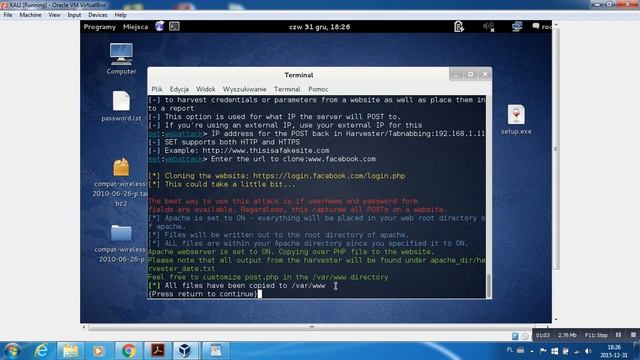This screenshot has width=640, height=360.
Task: Open File Explorer from taskbar
Action: [x=70, y=351]
